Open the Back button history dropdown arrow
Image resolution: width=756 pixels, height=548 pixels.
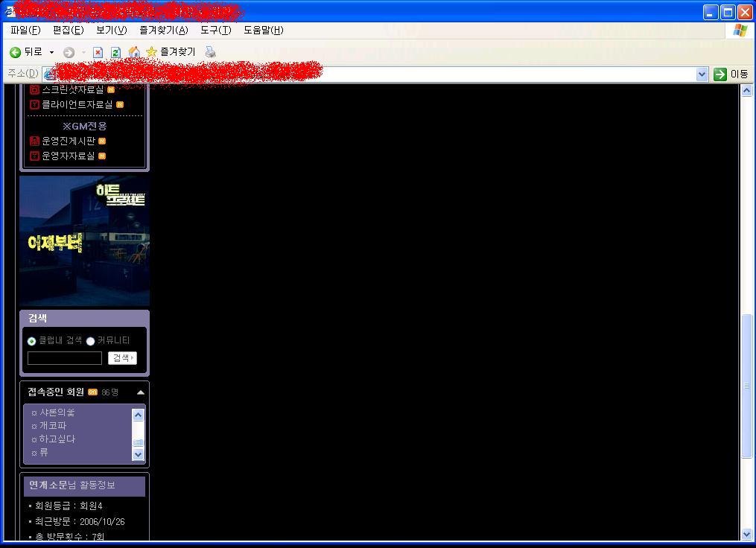click(x=51, y=52)
